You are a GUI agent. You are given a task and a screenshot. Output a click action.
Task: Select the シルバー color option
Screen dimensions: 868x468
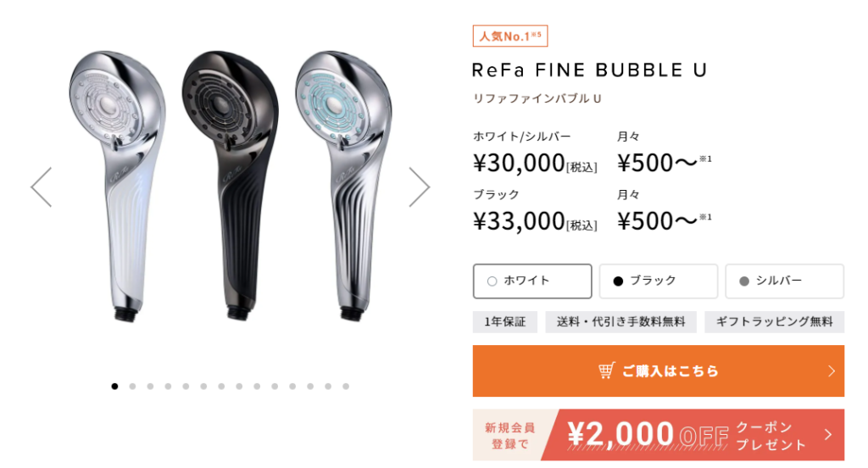(x=784, y=281)
